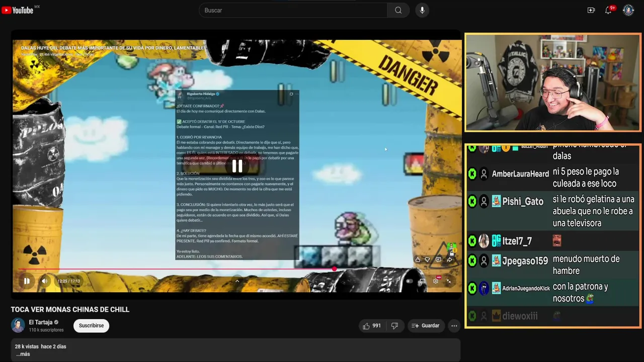
Task: Select chat user Itzel7_7
Action: (x=517, y=241)
